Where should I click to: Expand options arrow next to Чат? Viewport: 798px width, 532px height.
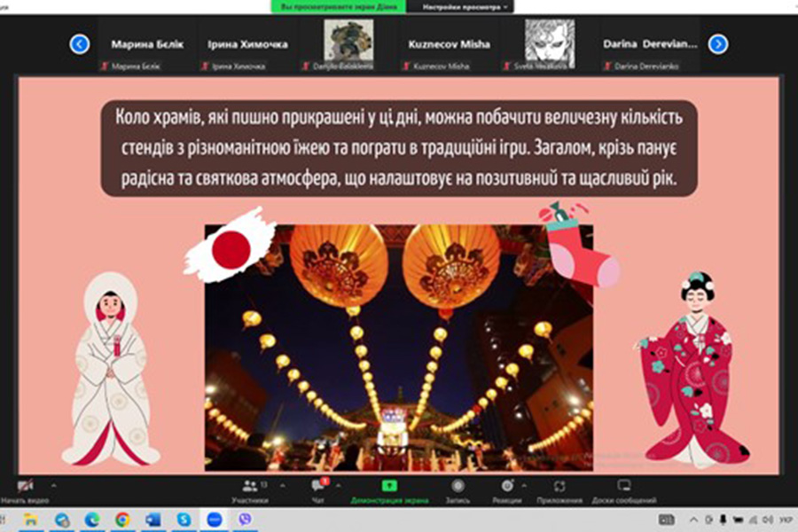339,486
